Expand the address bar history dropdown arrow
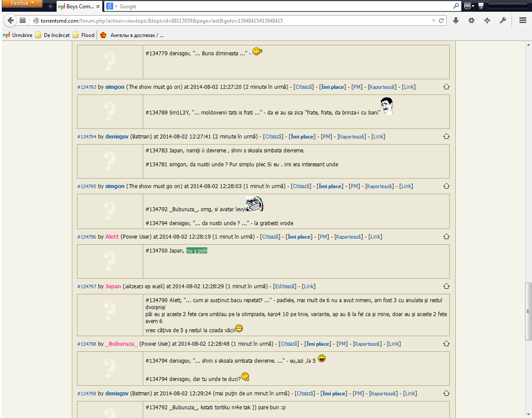532x418 pixels. (x=434, y=20)
